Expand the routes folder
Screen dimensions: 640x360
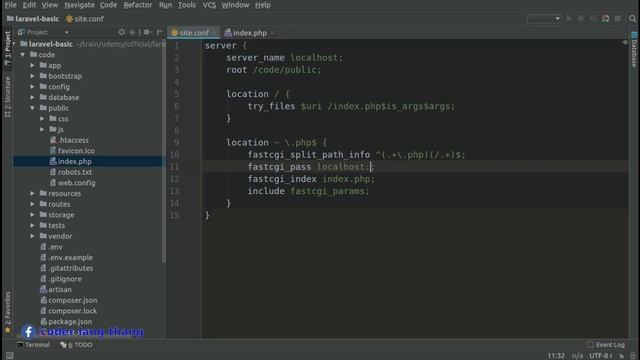point(32,204)
